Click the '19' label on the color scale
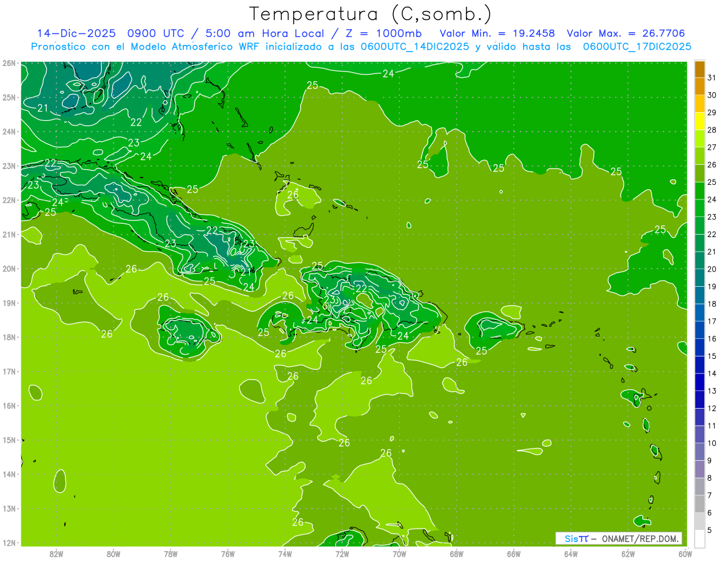Screen dimensions: 728x562 (712, 287)
